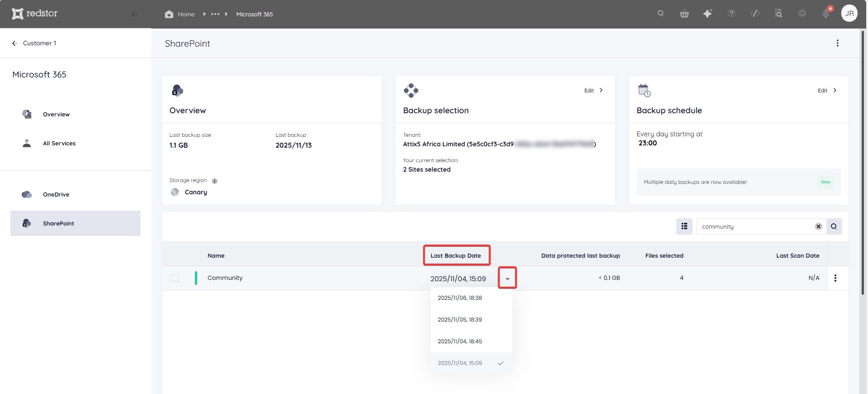The height and width of the screenshot is (394, 868).
Task: Select backup 2025/11/04, 15:09 in list
Action: point(471,363)
